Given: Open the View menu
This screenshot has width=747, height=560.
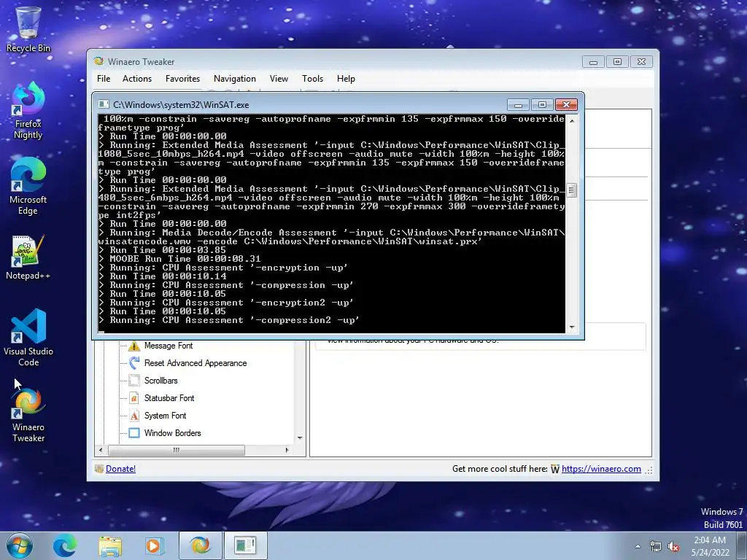Looking at the screenshot, I should coord(279,79).
